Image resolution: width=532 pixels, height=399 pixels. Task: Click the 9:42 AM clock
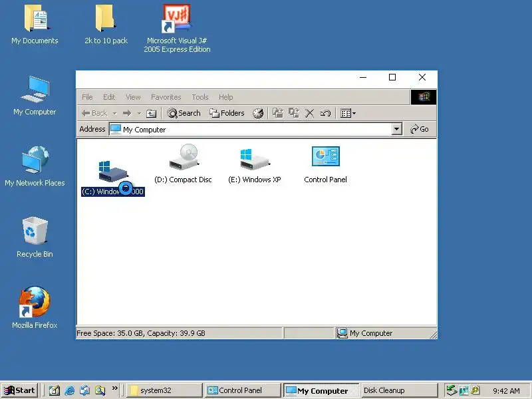tap(506, 391)
